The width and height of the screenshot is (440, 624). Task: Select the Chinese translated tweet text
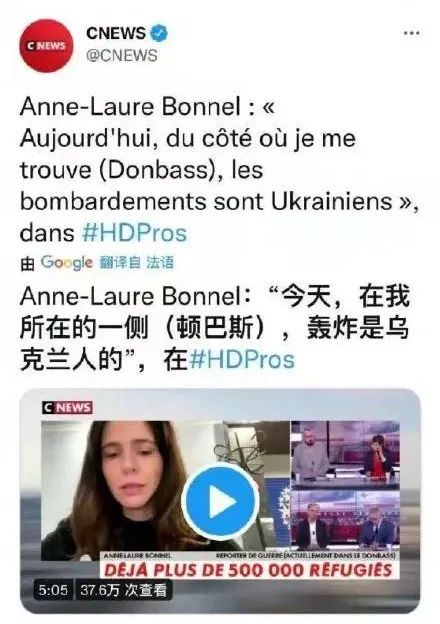tap(215, 328)
